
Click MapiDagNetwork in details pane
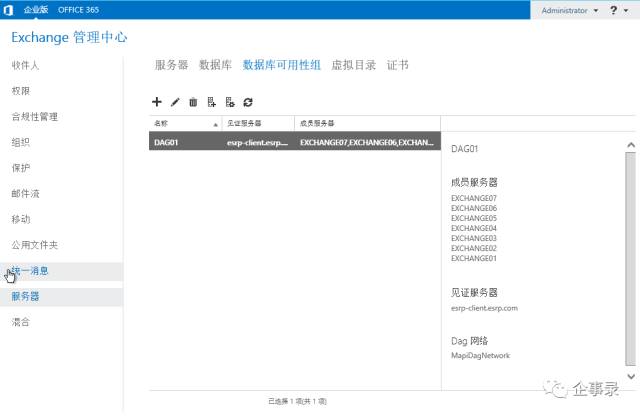(x=480, y=355)
